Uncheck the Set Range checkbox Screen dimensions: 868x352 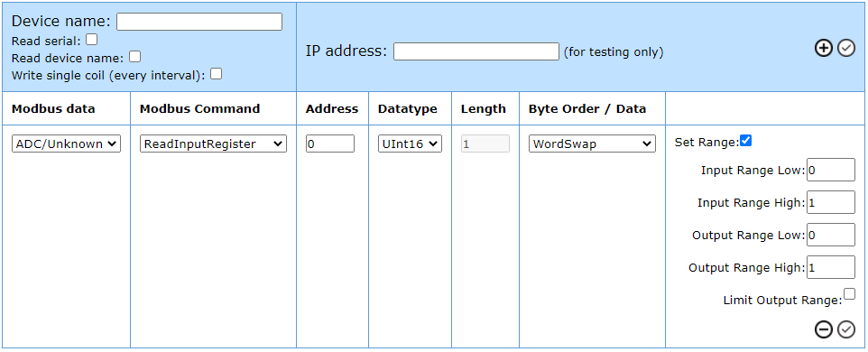745,141
